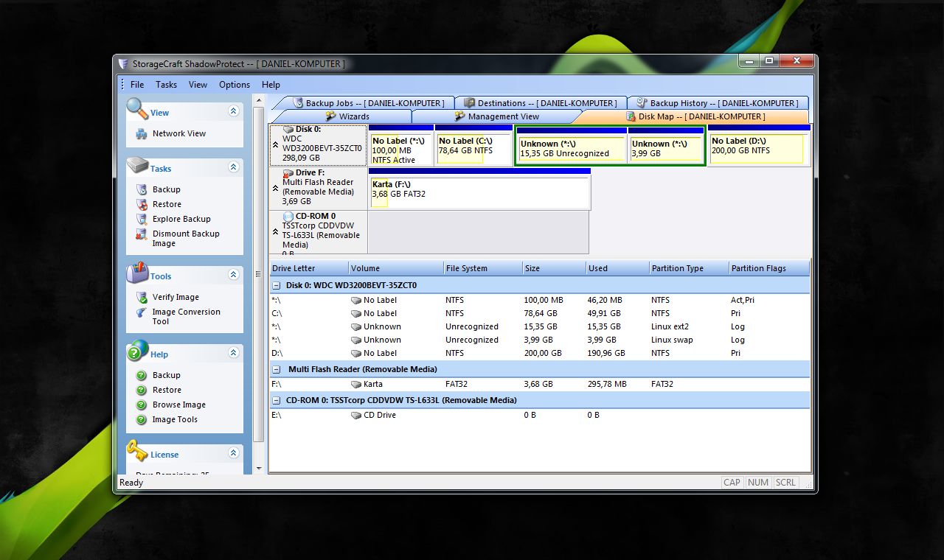Collapse the Help sidebar panel

pos(234,353)
